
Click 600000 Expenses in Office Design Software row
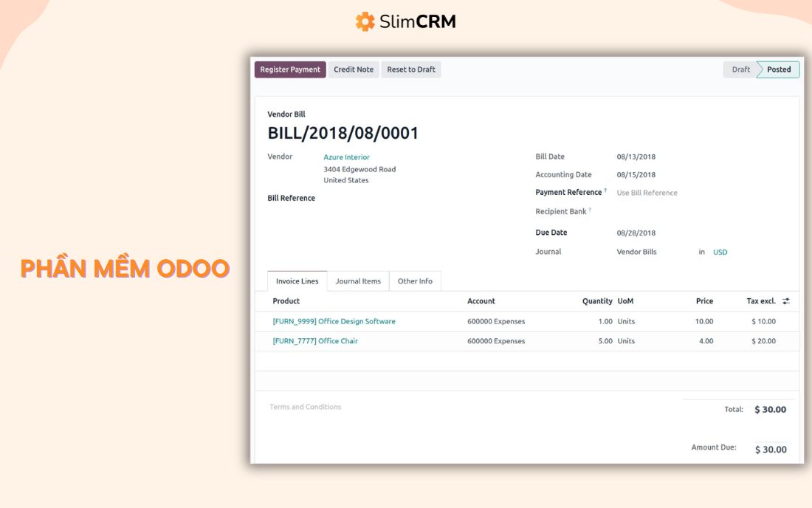[496, 322]
